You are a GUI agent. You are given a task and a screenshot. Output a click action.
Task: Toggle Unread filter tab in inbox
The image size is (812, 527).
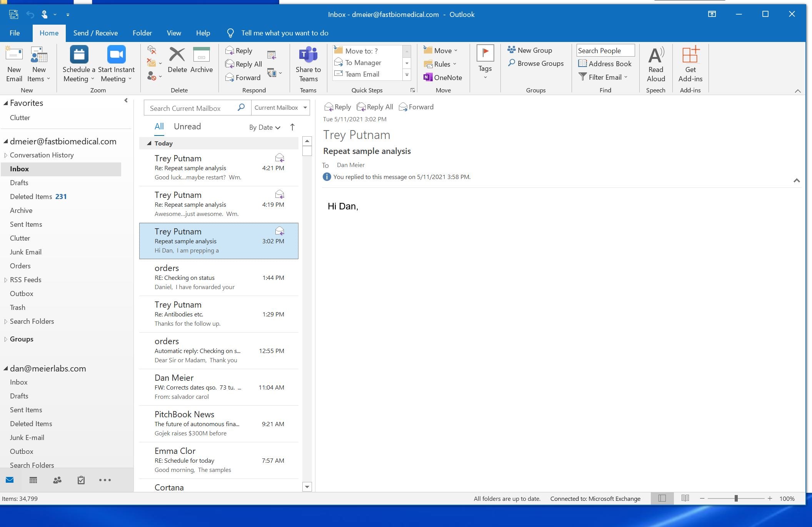click(x=188, y=126)
